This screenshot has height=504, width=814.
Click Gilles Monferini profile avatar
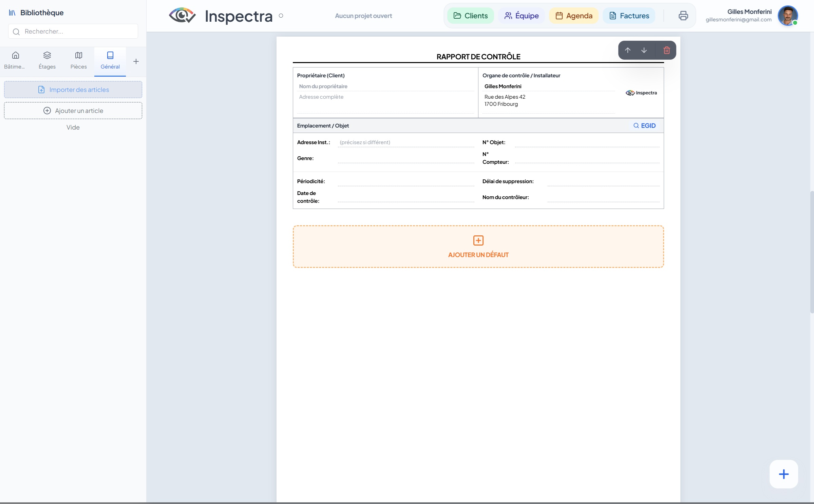click(787, 16)
